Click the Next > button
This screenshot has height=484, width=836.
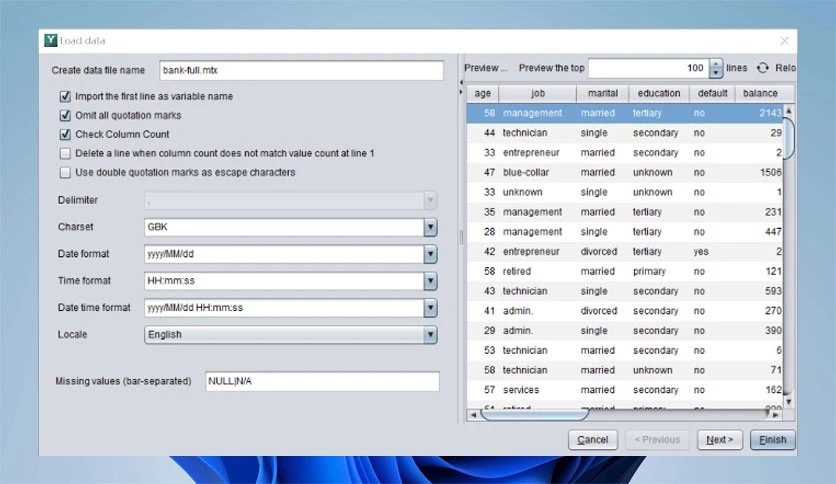click(x=720, y=440)
